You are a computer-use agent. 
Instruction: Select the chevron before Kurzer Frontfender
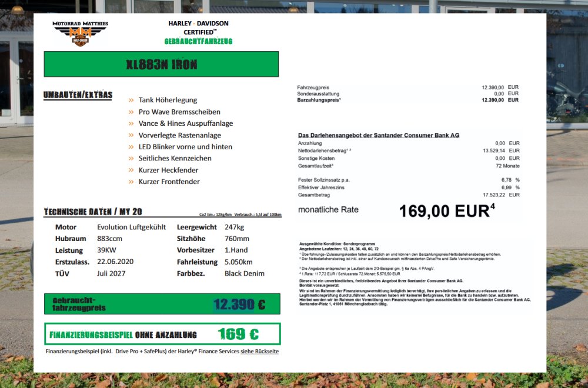[132, 182]
